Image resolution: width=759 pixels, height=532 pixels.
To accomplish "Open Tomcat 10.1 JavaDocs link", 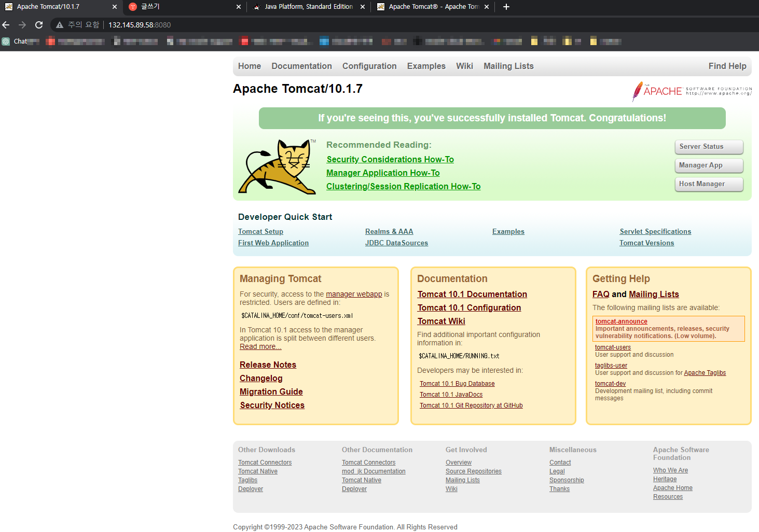I will tap(451, 395).
